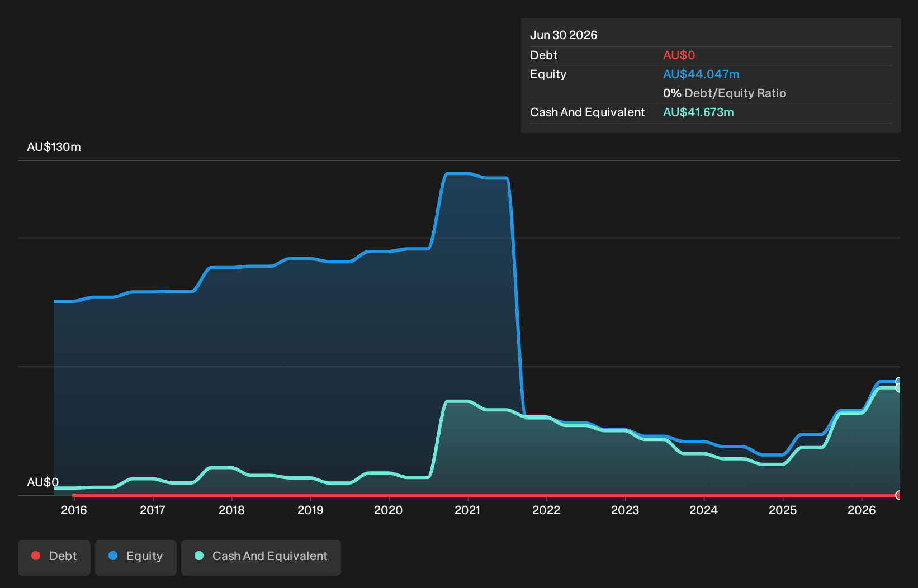Click the Equity row label in tooltip

tap(548, 74)
